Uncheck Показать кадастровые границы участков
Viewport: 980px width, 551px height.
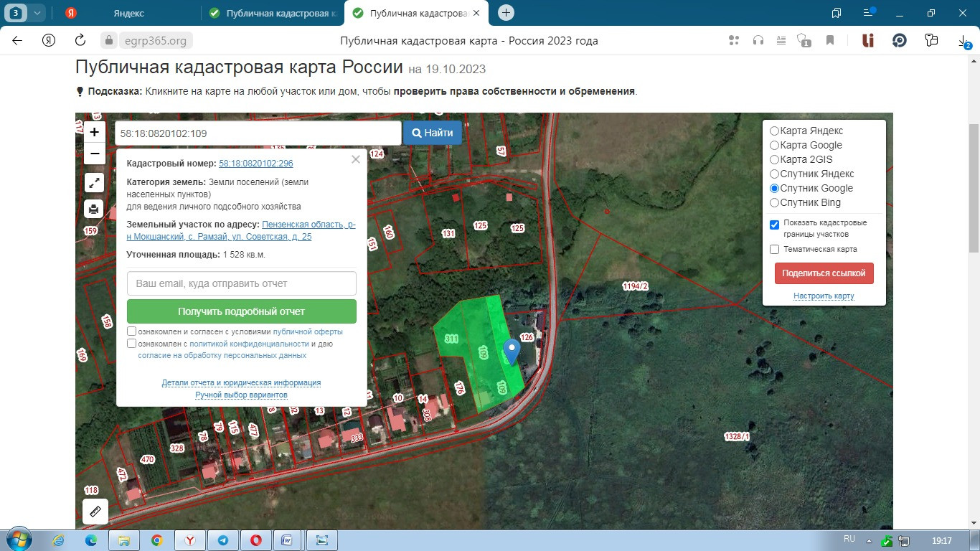point(774,225)
